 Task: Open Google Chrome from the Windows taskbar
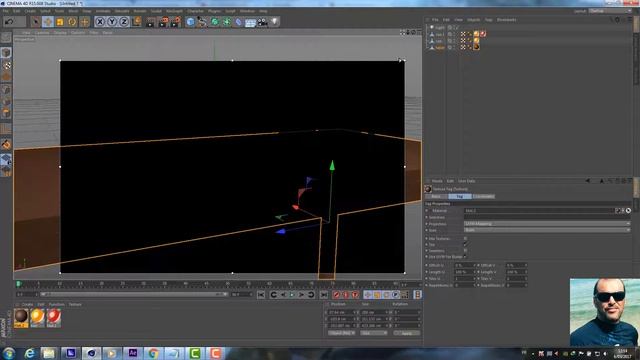(x=153, y=353)
